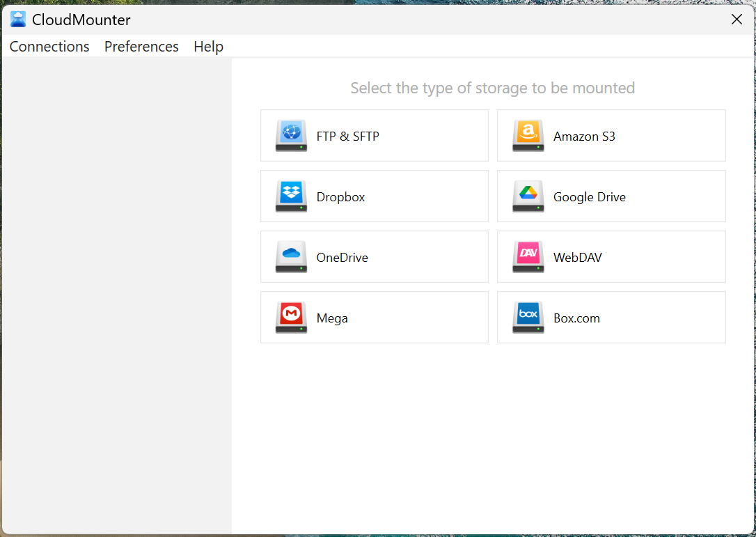The height and width of the screenshot is (537, 756).
Task: Click the Google Drive icon
Action: [528, 196]
